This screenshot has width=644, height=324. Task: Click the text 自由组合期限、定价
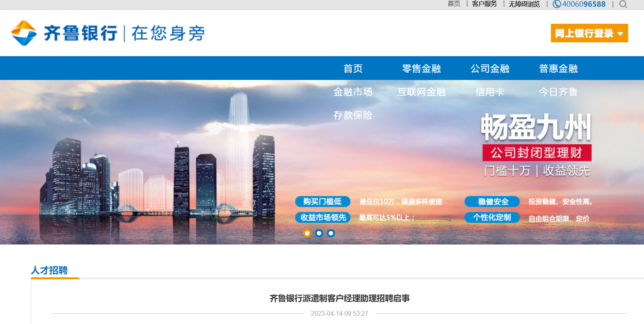pyautogui.click(x=559, y=218)
